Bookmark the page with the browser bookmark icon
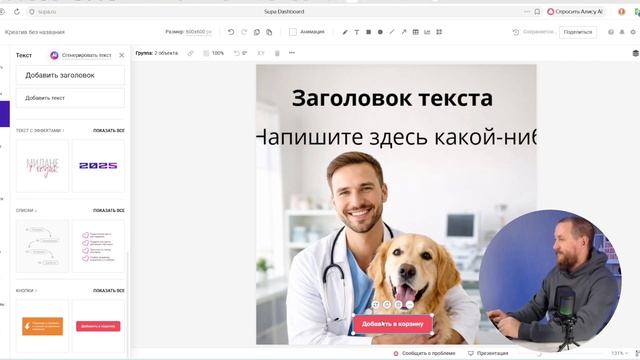The image size is (640, 360). (537, 12)
